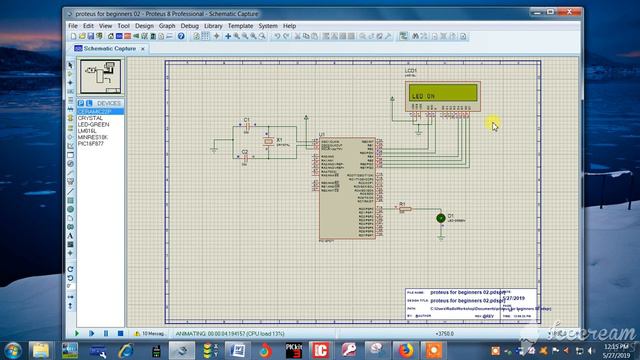Viewport: 640px width, 360px height.
Task: Click the Copy to clipboard icon
Action: point(306,36)
